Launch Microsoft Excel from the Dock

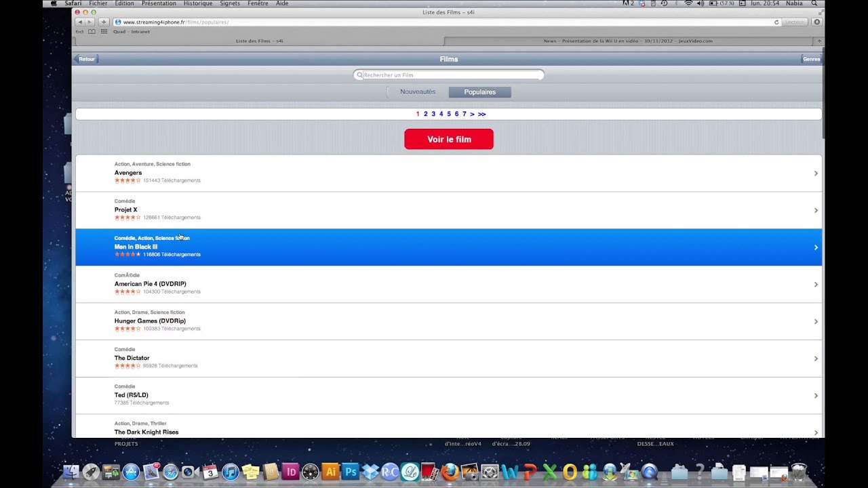coord(550,472)
